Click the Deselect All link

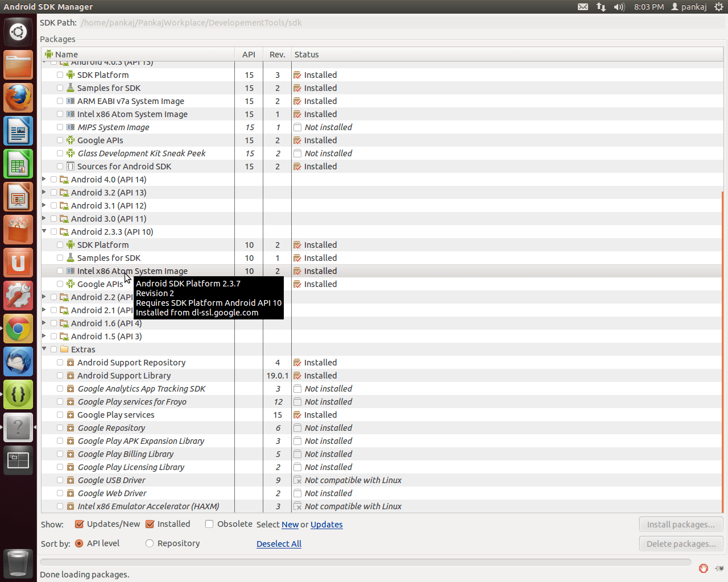(279, 544)
